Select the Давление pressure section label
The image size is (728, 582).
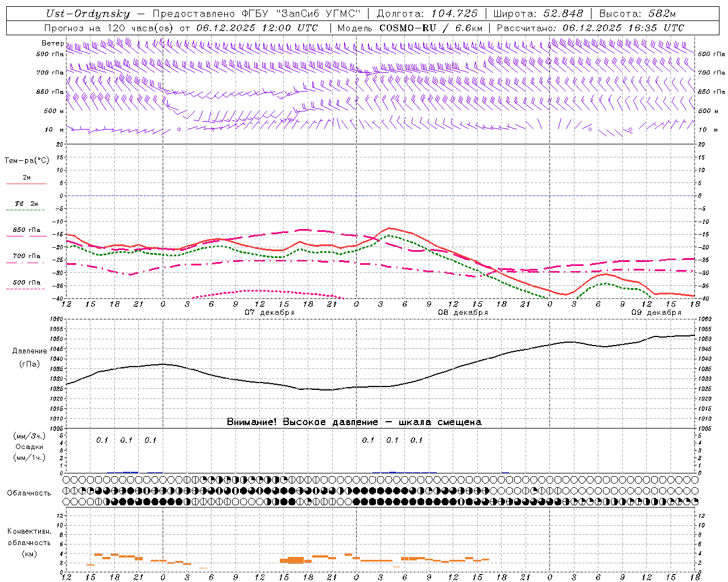point(30,351)
